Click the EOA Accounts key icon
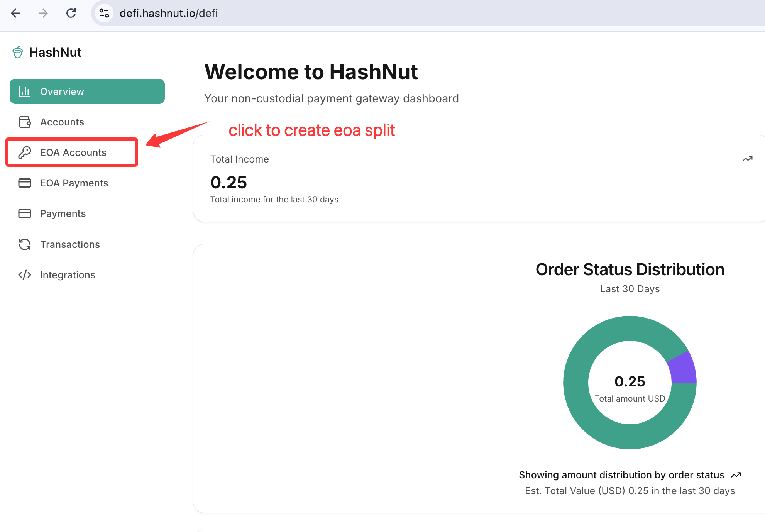Screen dimensions: 765x532 coord(25,152)
